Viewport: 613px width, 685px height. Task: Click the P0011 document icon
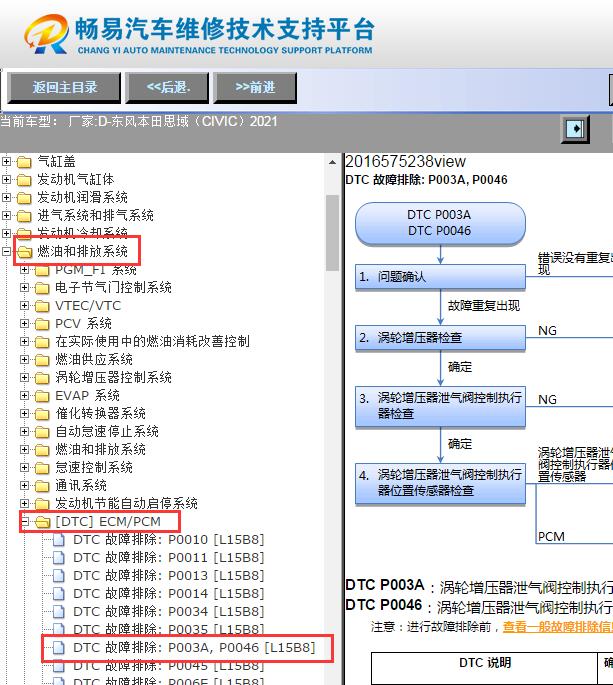(59, 558)
